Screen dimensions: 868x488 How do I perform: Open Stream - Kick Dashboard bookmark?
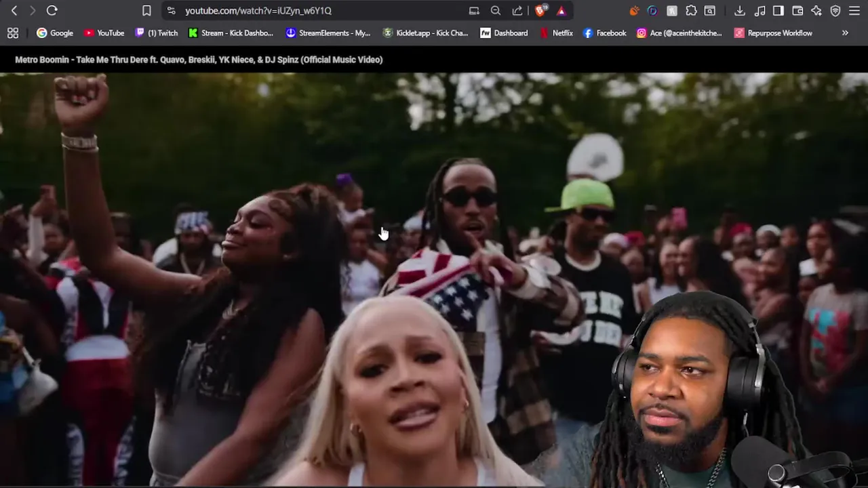tap(231, 33)
